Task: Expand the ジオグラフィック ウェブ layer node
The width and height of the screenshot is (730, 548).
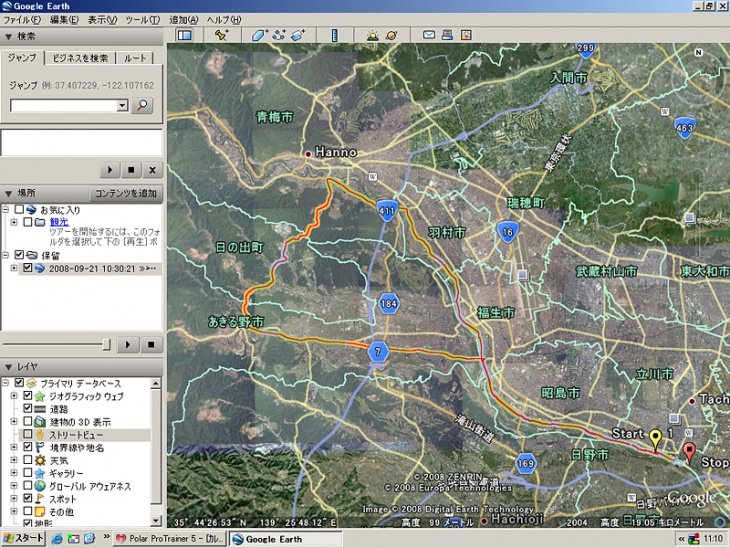Action: (x=14, y=396)
